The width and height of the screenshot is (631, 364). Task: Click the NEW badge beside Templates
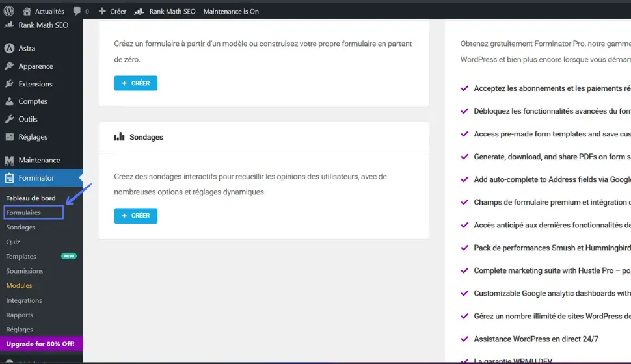(68, 256)
